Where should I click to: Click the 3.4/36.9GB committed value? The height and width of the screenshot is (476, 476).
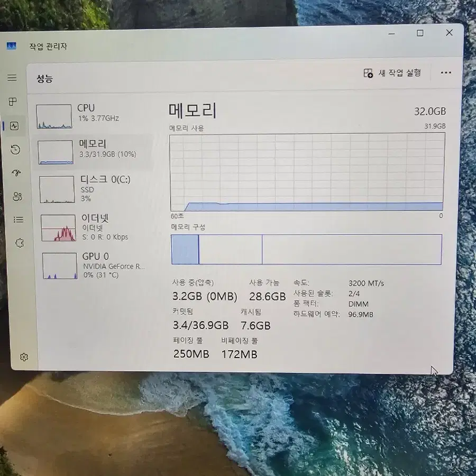[x=200, y=325]
